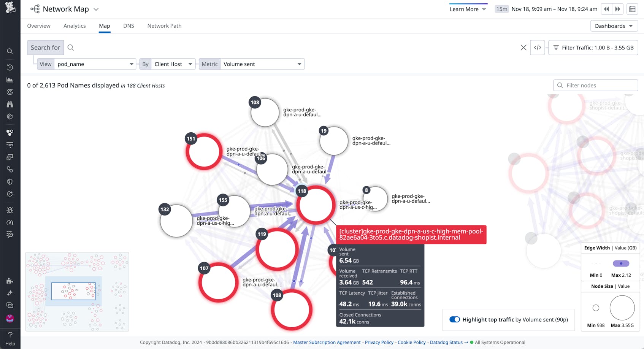This screenshot has height=349, width=644.
Task: Open the pod_name View dropdown
Action: [95, 64]
